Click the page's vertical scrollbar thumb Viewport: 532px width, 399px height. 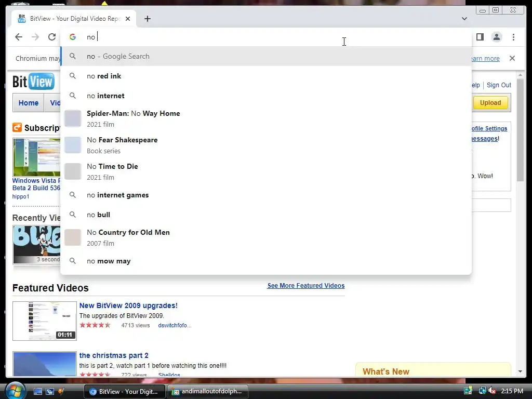pyautogui.click(x=520, y=130)
